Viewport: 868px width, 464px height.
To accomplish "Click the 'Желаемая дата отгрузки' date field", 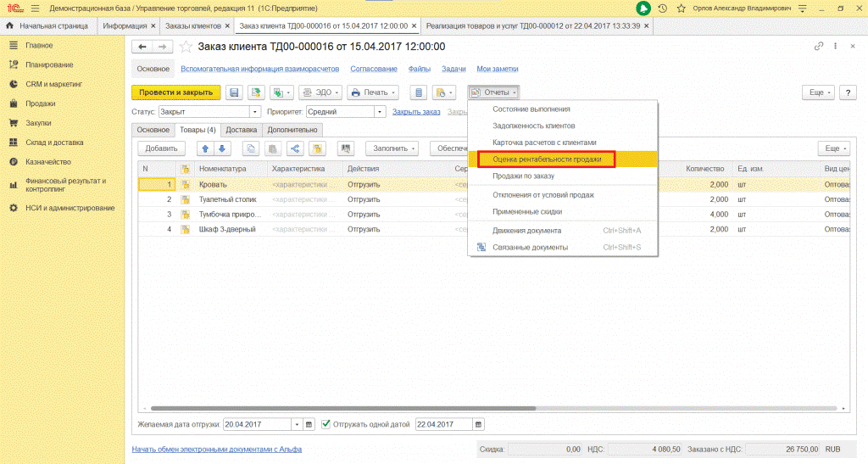I will click(257, 424).
